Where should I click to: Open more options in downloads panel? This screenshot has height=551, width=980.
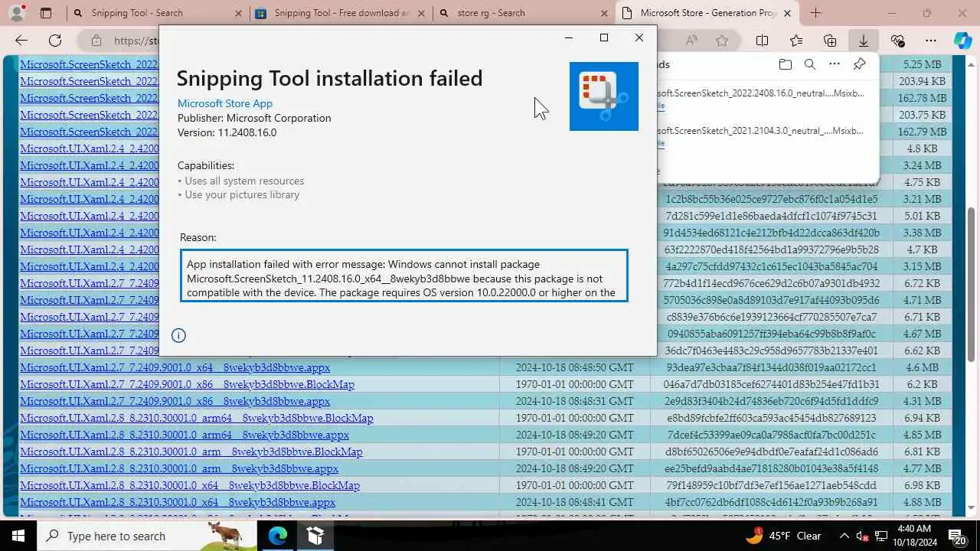tap(835, 64)
